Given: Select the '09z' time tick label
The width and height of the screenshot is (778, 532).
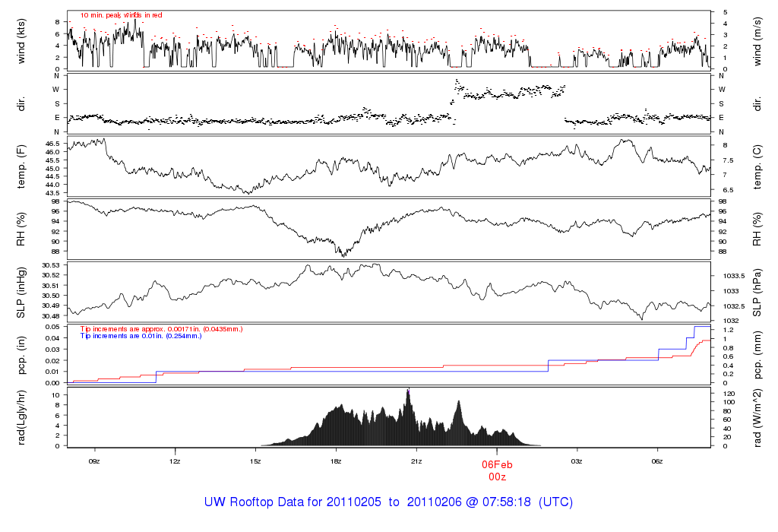Looking at the screenshot, I should [94, 461].
